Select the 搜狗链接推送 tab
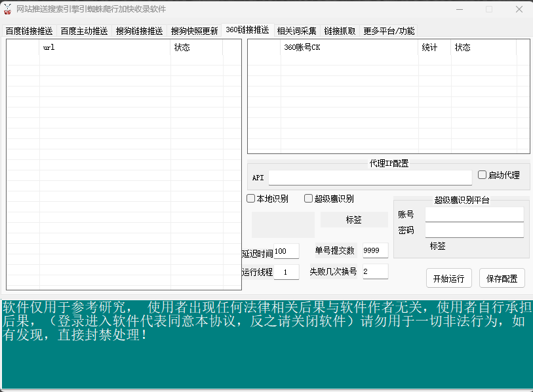Image resolution: width=533 pixels, height=392 pixels. (x=139, y=31)
